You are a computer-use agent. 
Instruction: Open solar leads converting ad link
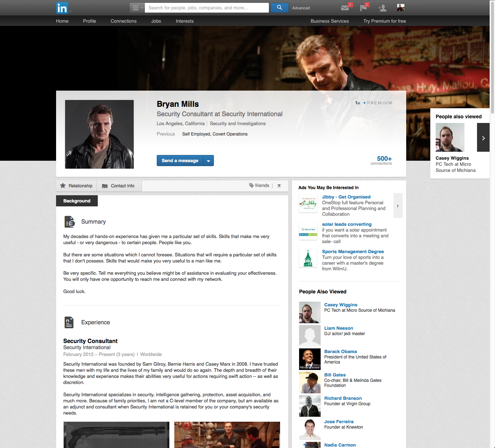coord(347,224)
